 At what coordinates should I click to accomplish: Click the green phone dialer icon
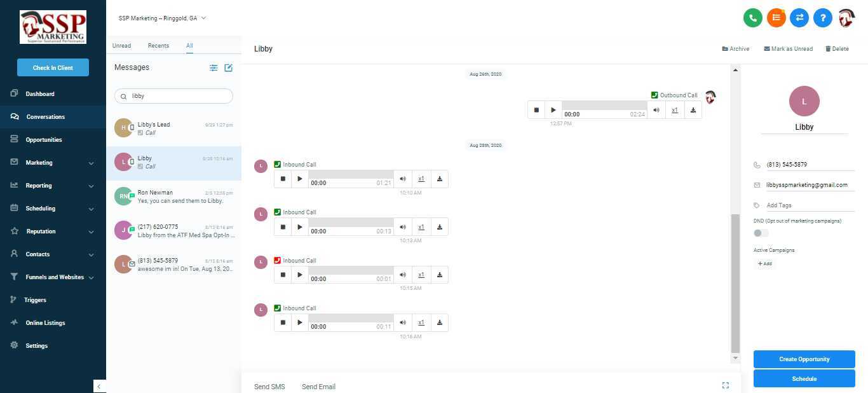pos(753,18)
